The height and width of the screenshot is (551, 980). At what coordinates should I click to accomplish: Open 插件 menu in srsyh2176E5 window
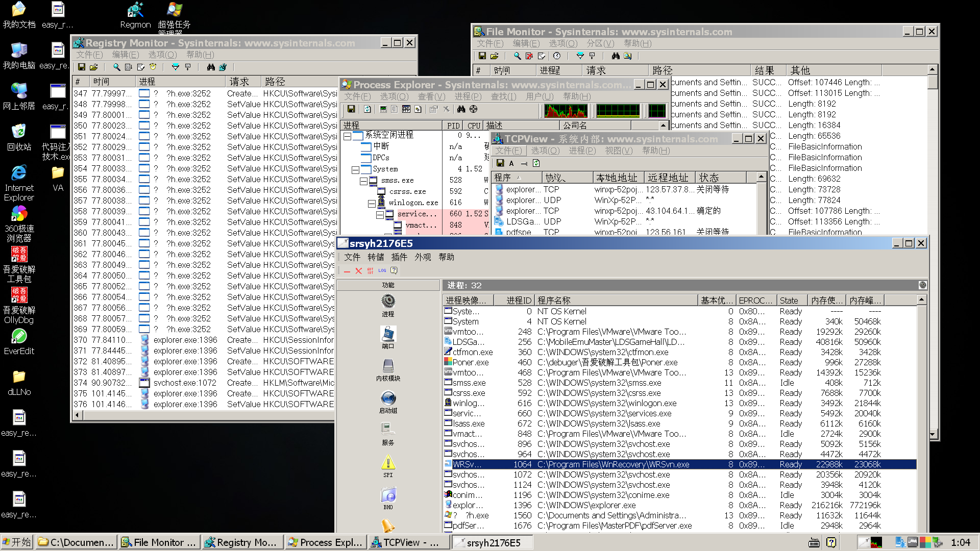click(x=399, y=257)
